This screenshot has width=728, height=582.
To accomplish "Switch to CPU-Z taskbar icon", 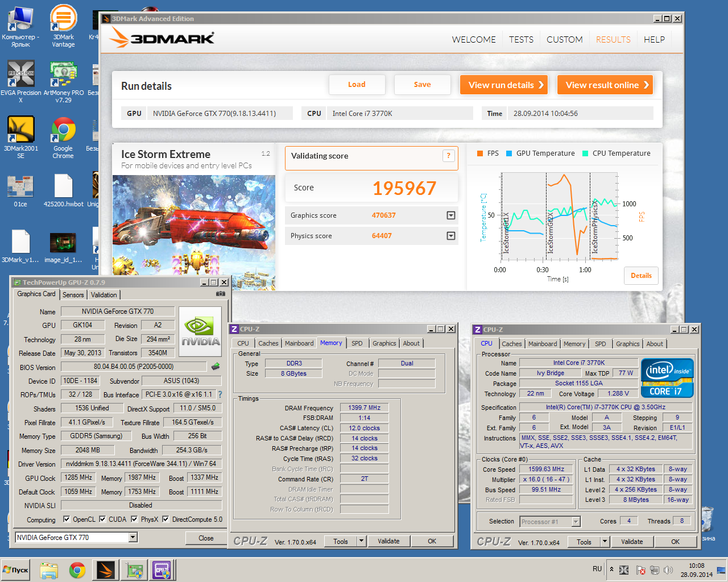I will (162, 570).
